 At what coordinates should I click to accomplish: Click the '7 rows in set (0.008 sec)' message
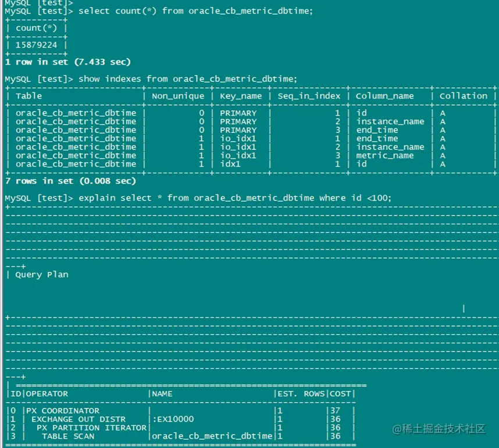pos(70,181)
